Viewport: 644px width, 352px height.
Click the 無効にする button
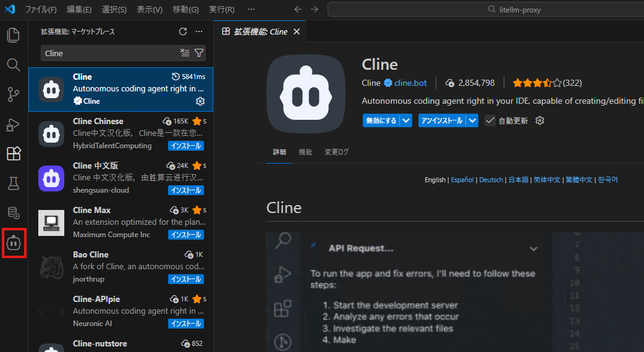click(381, 120)
